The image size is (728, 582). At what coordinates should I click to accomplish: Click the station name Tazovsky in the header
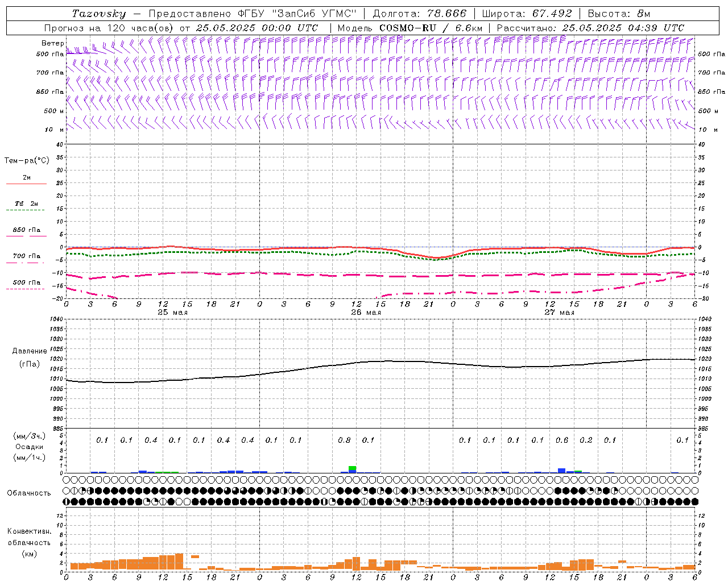[x=98, y=14]
